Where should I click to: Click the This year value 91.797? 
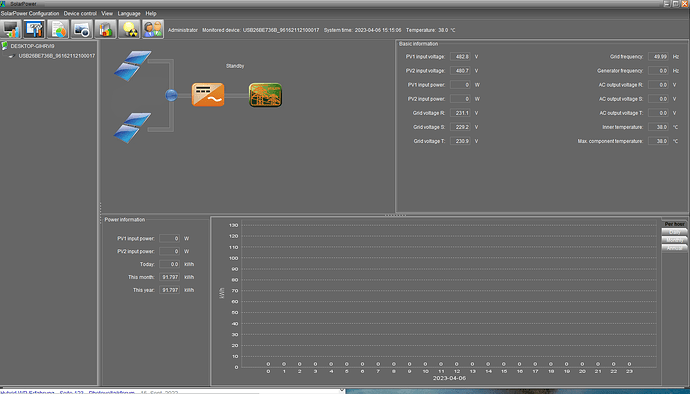(x=169, y=290)
